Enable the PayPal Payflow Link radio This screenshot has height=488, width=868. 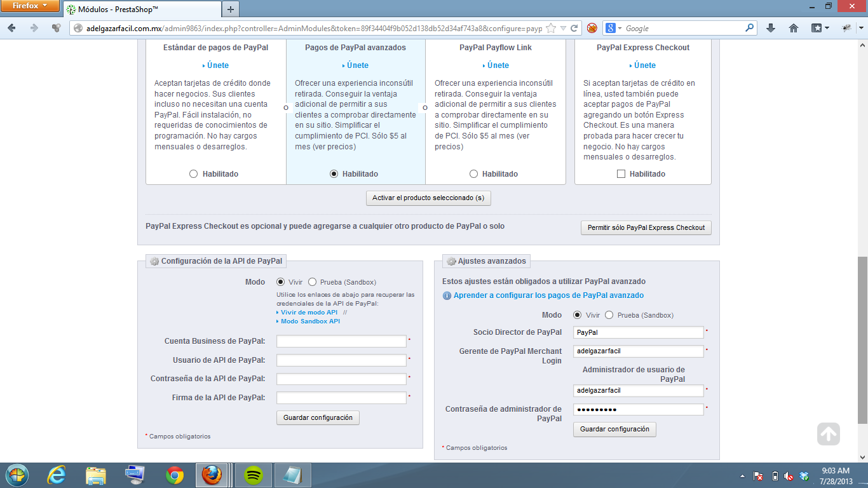click(473, 174)
